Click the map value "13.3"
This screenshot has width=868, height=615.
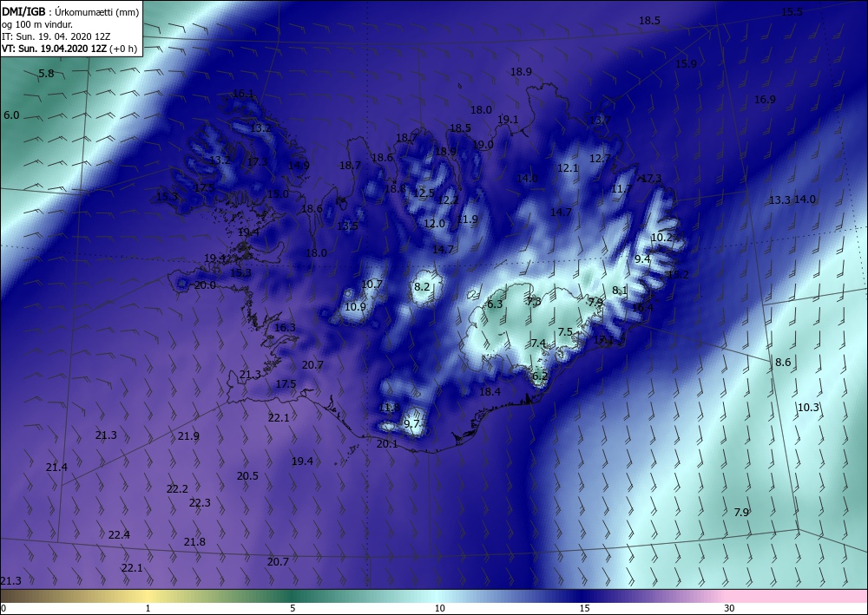pyautogui.click(x=779, y=200)
